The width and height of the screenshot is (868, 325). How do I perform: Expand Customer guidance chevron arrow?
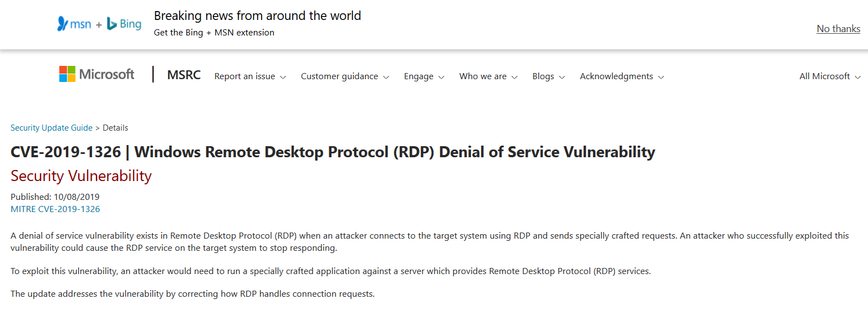pyautogui.click(x=386, y=77)
